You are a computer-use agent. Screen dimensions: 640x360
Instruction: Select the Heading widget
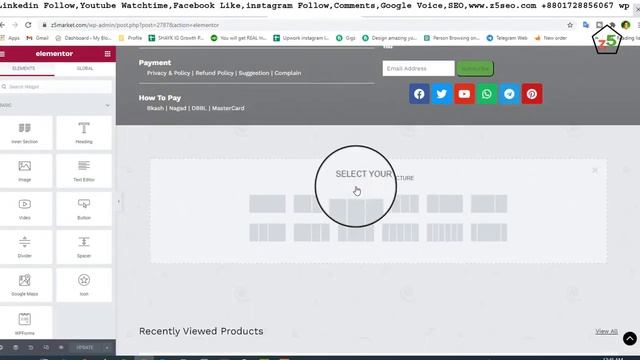84,133
